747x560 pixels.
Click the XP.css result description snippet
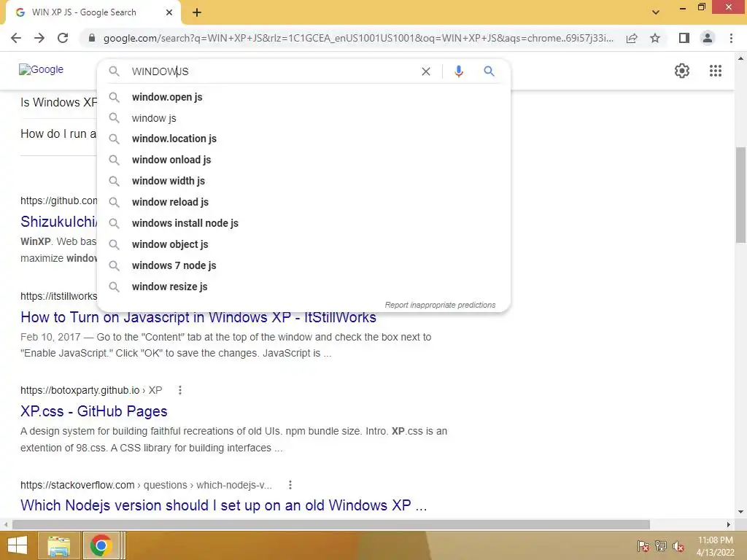[x=234, y=439]
